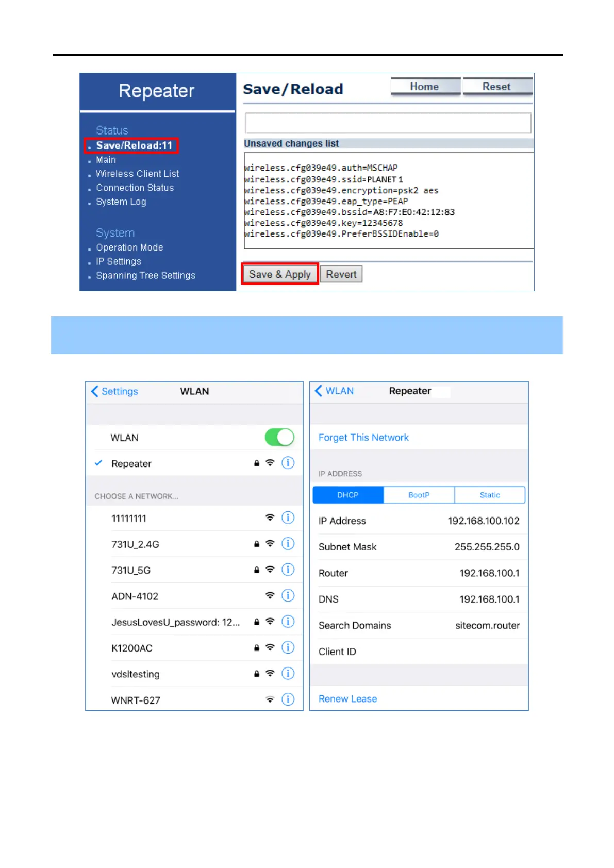
Task: Open Main status page
Action: (x=106, y=160)
